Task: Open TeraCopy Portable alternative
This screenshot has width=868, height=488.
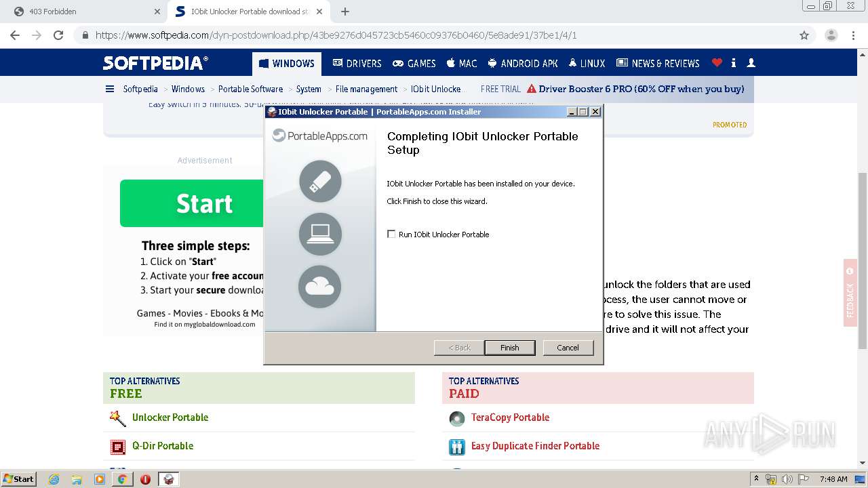Action: pyautogui.click(x=510, y=418)
